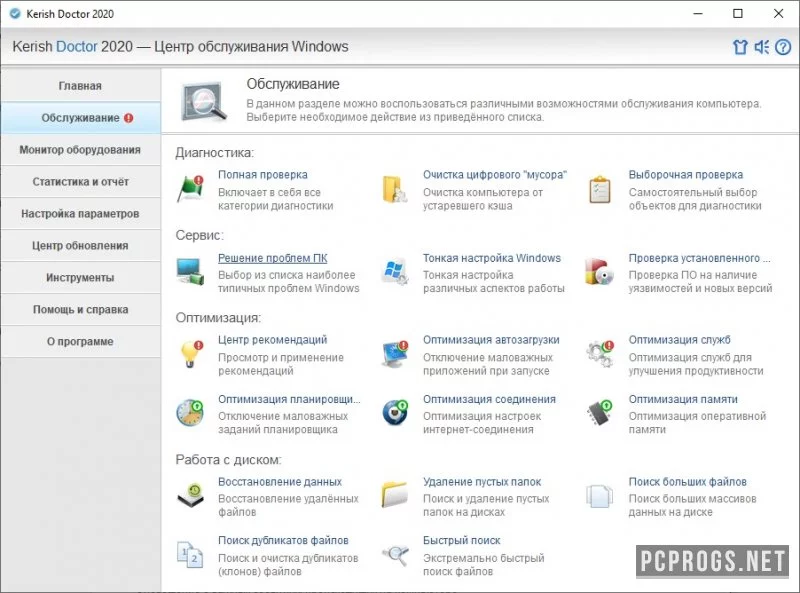Click the Выборочная проверка clipboard icon
800x593 pixels.
tap(600, 189)
